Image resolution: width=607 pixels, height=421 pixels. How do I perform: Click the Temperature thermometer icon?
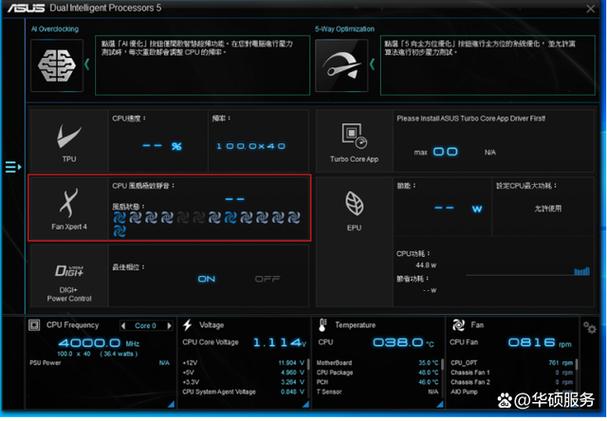322,325
